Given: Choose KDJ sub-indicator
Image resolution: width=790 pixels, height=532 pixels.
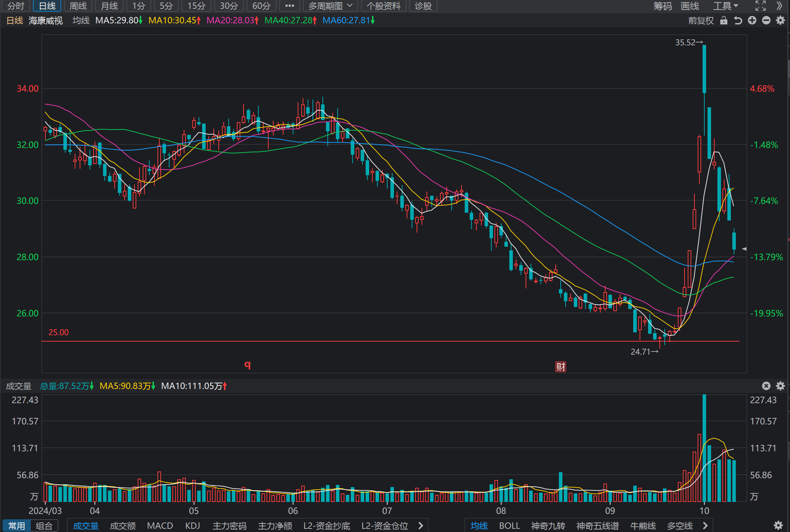Looking at the screenshot, I should tap(193, 526).
